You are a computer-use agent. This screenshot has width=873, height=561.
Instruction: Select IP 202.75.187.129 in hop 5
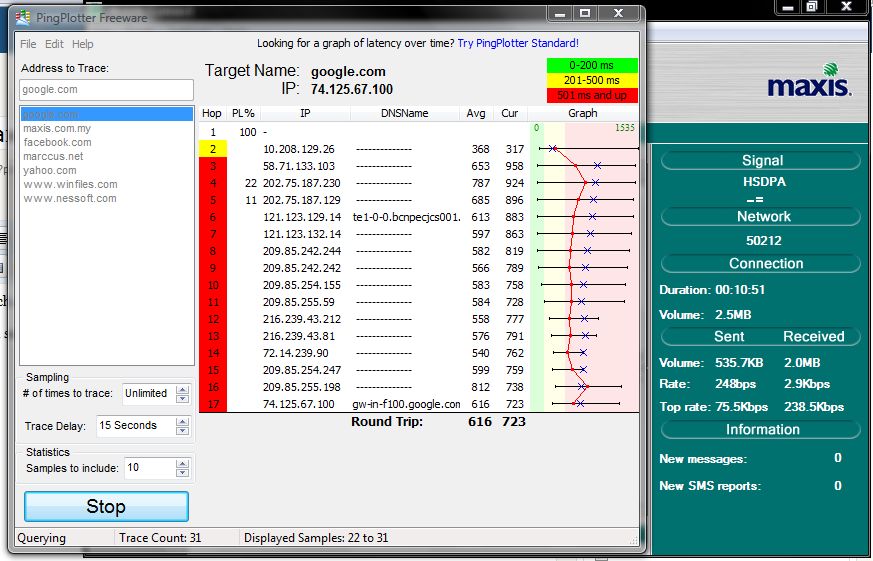[302, 200]
